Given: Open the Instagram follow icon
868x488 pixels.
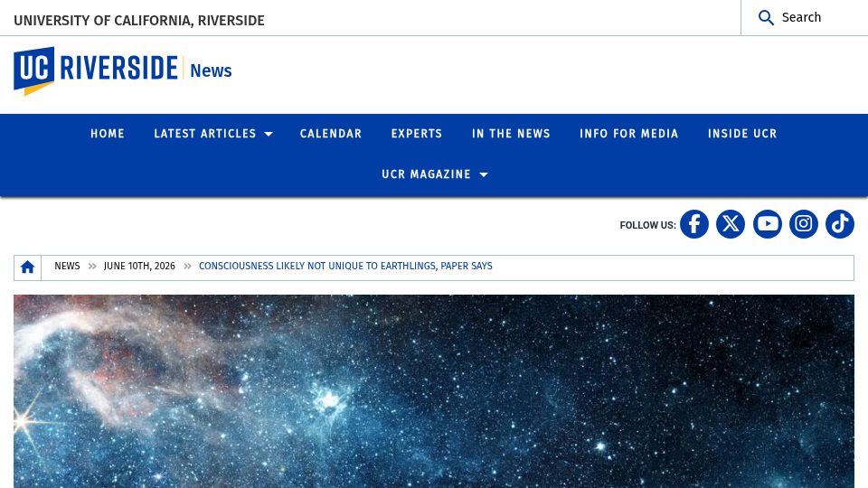Looking at the screenshot, I should pyautogui.click(x=804, y=224).
